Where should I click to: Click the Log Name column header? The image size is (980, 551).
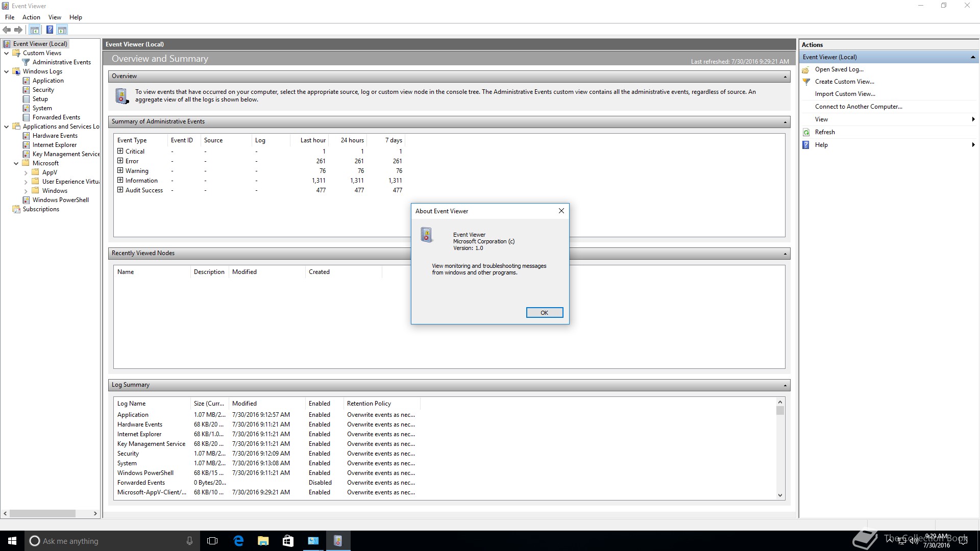coord(152,404)
